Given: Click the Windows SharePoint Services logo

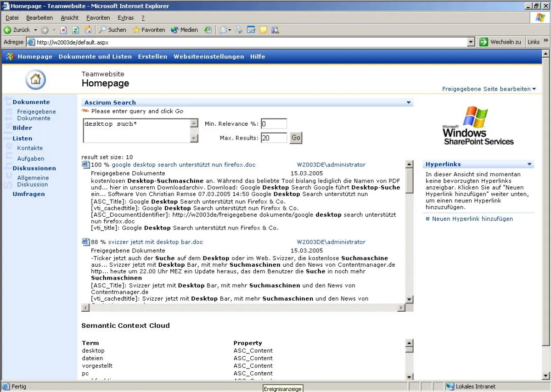Looking at the screenshot, I should pos(478,125).
